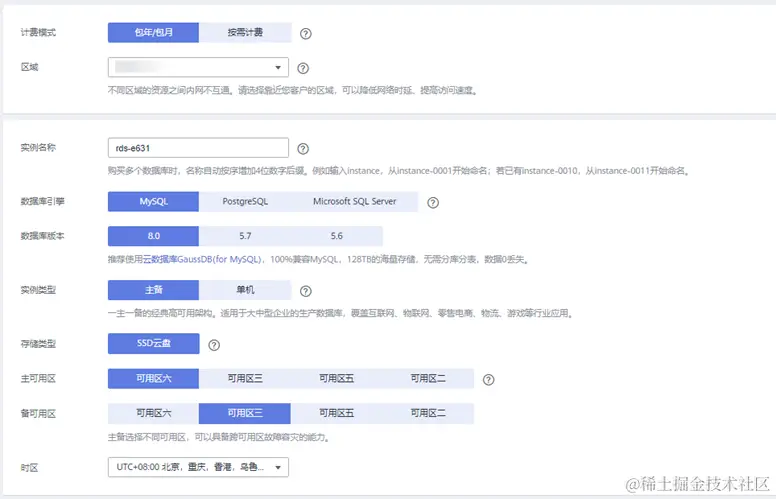Screen dimensions: 776x499
Task: Click the rds-e631 instance name field
Action: [198, 148]
